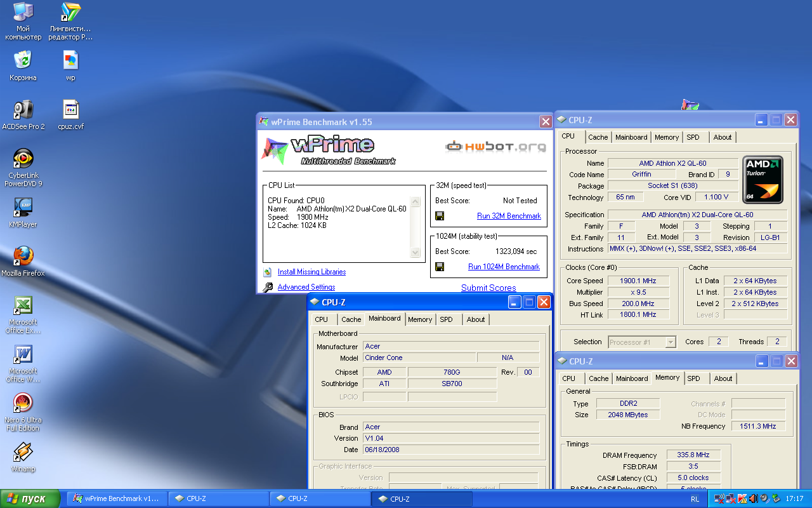
Task: Click the Core Speed 1900.1 MHz value
Action: [638, 281]
